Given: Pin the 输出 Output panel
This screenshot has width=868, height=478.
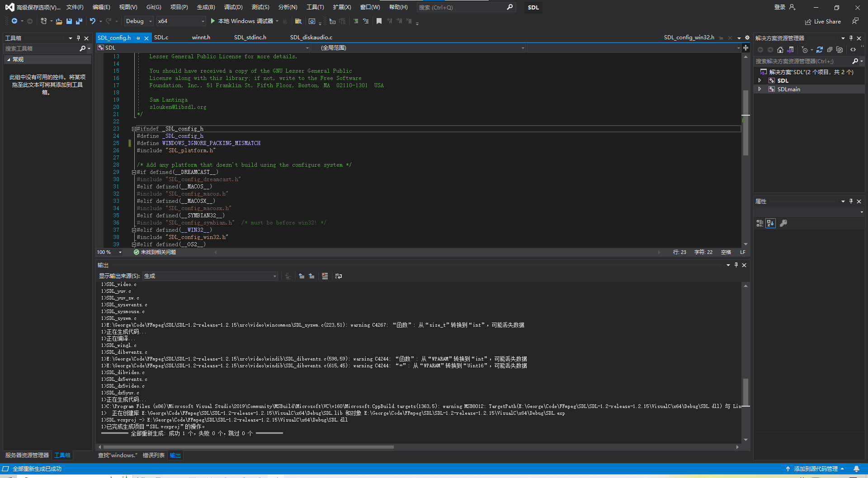Looking at the screenshot, I should pos(736,265).
